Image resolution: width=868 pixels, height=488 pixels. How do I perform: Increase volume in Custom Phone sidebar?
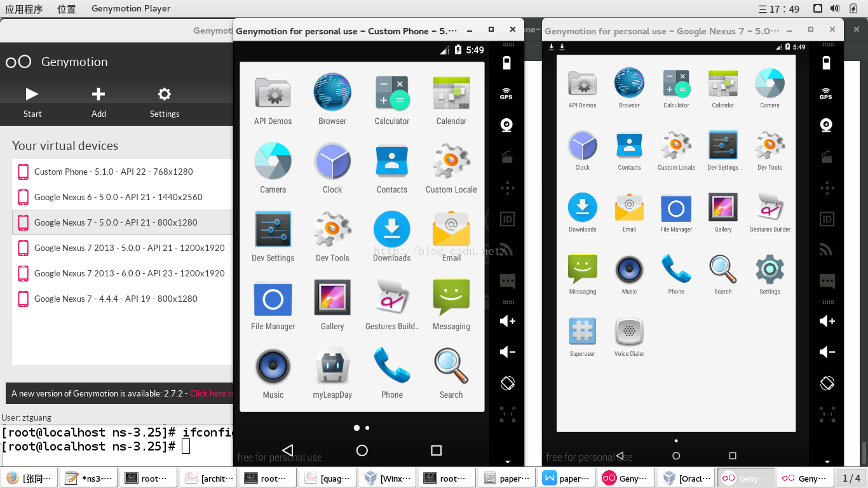pyautogui.click(x=507, y=321)
